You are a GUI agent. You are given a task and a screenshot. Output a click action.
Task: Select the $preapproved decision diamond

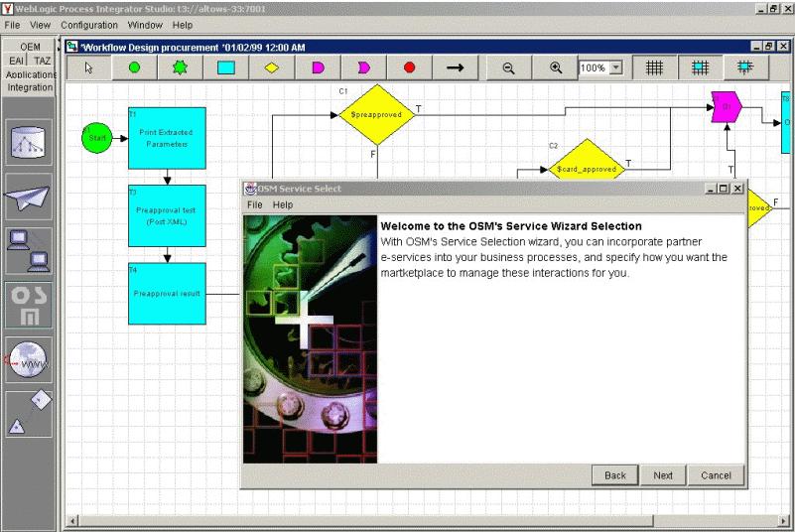377,115
